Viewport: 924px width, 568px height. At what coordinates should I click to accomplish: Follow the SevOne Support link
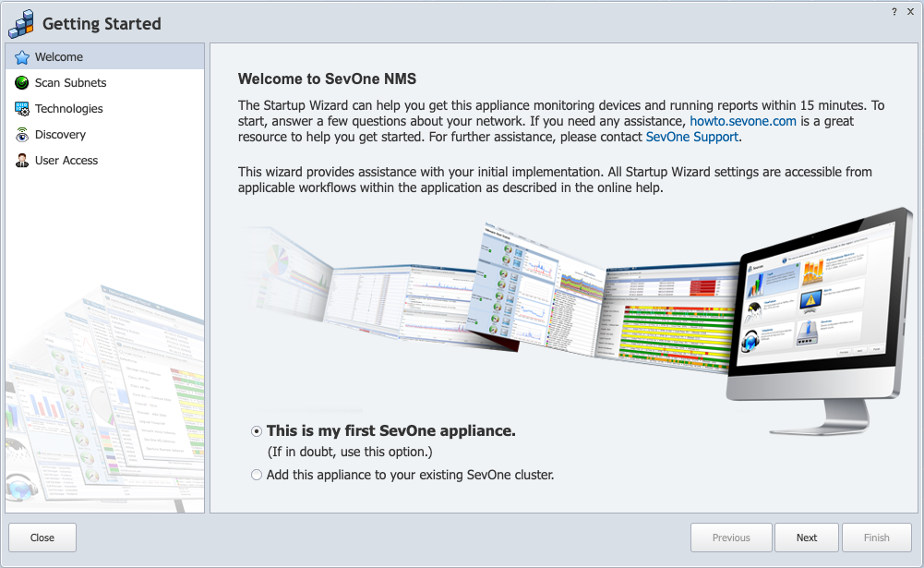[x=691, y=137]
